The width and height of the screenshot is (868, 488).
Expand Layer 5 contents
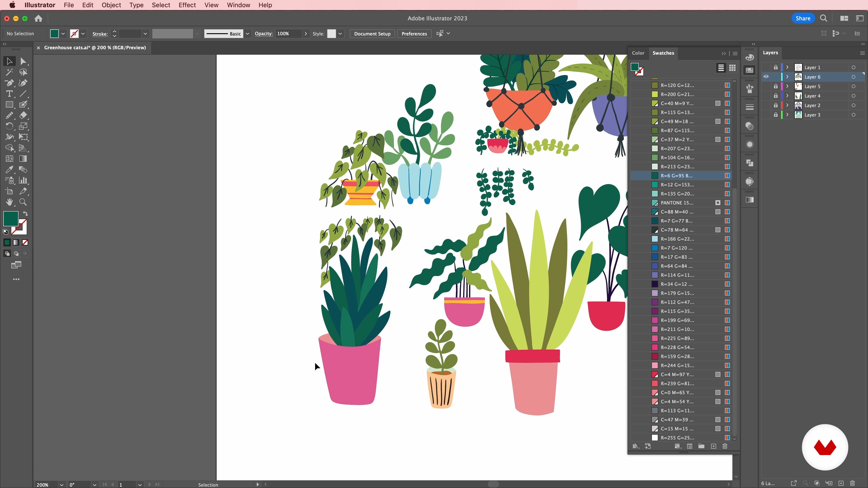pyautogui.click(x=788, y=87)
